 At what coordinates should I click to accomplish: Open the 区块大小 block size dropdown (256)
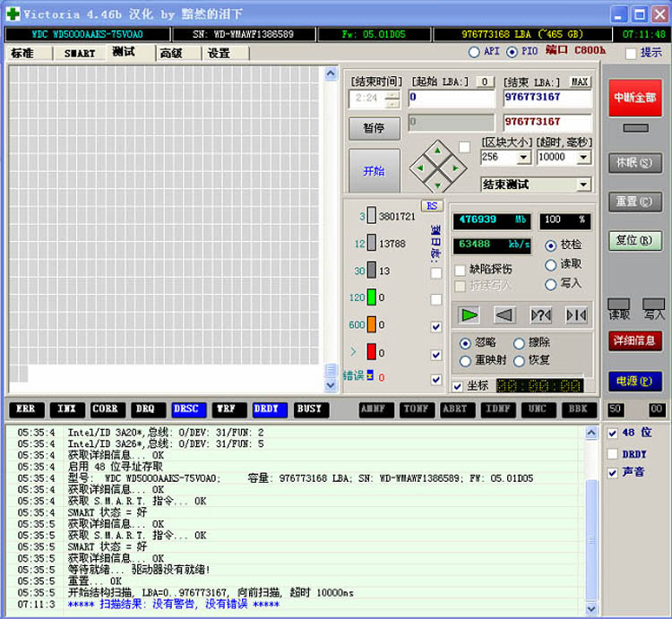pyautogui.click(x=523, y=158)
